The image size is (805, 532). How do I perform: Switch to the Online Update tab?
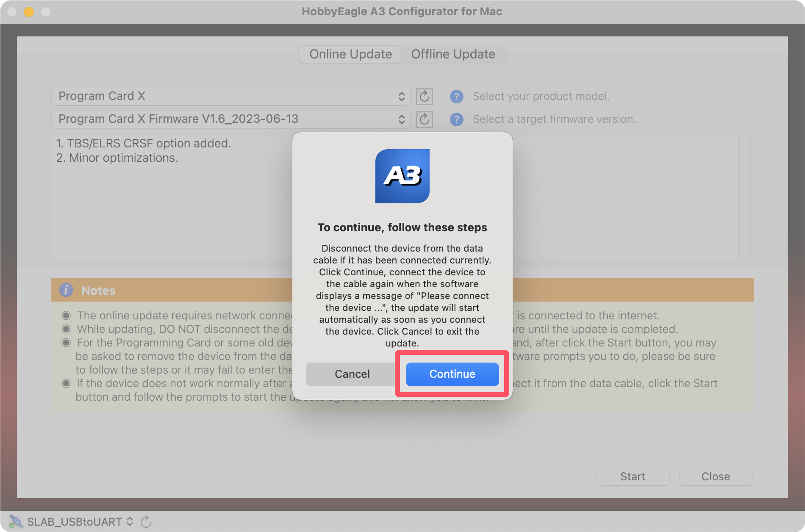pos(350,54)
